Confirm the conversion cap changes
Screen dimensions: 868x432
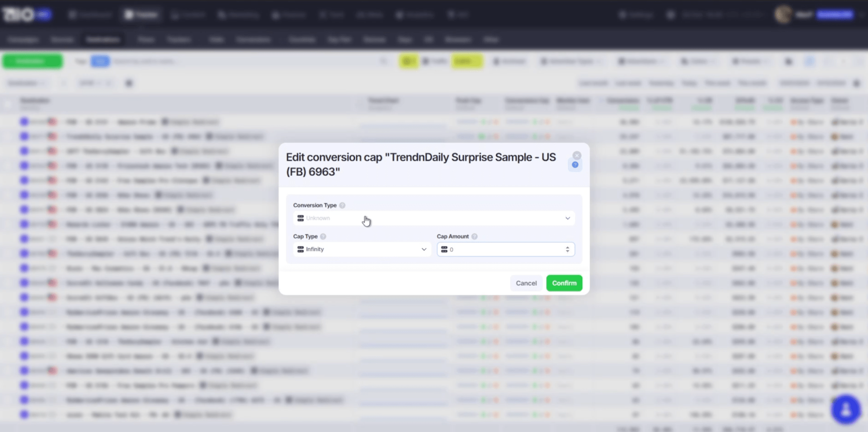click(x=564, y=283)
